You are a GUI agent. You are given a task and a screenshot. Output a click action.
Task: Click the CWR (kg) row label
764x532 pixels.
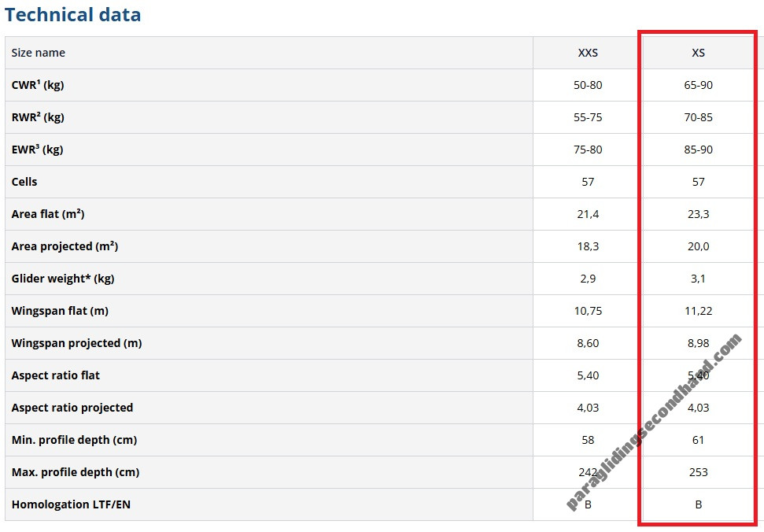(x=38, y=85)
